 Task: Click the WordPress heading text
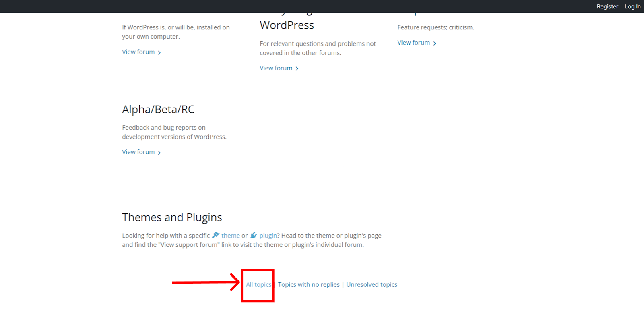(287, 25)
